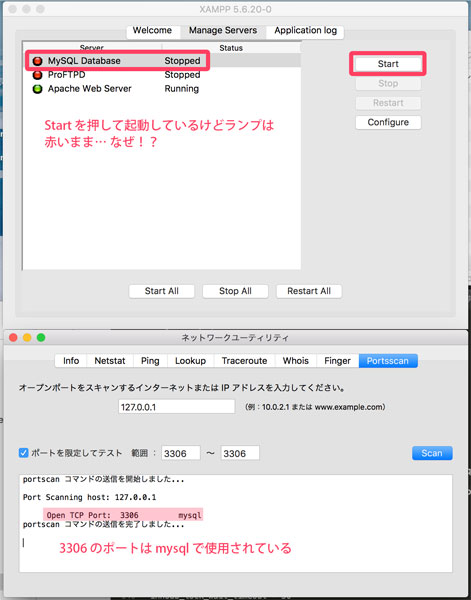
Task: Start the selected server with Start button
Action: (x=388, y=64)
